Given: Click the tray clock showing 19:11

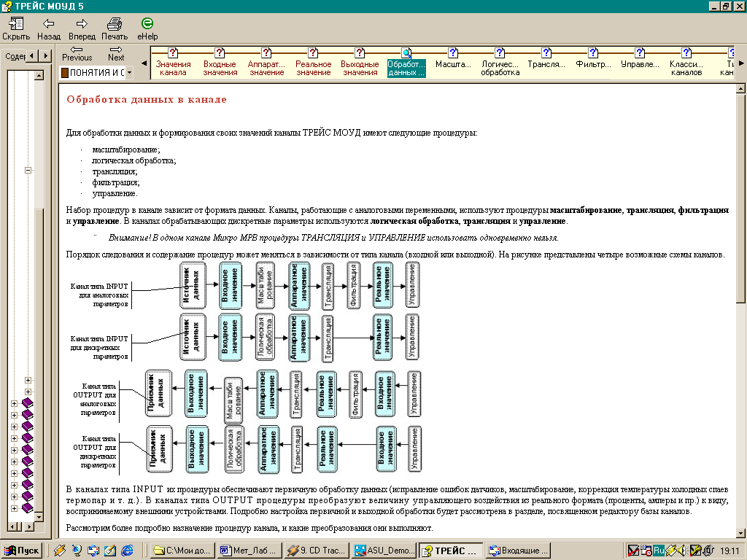Looking at the screenshot, I should point(729,551).
